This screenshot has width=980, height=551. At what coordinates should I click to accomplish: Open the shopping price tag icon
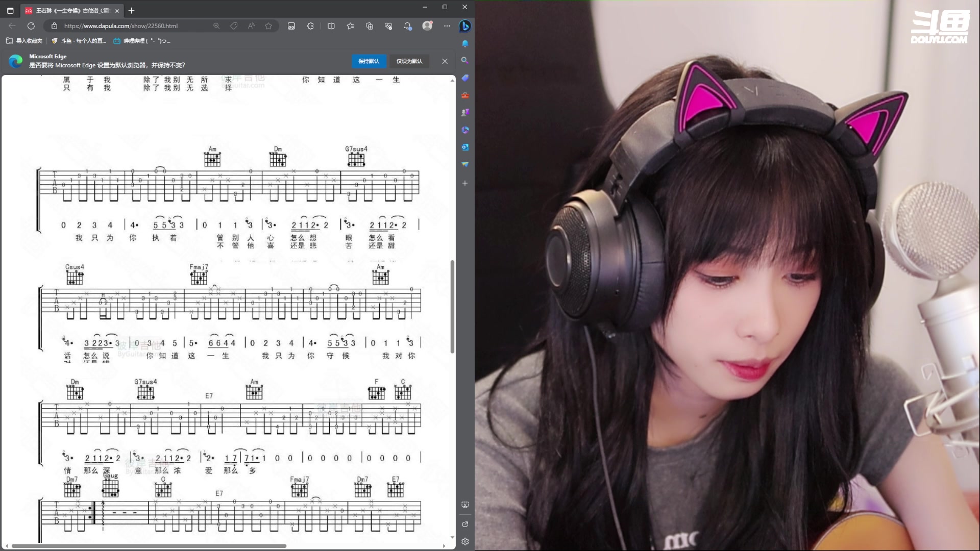234,26
